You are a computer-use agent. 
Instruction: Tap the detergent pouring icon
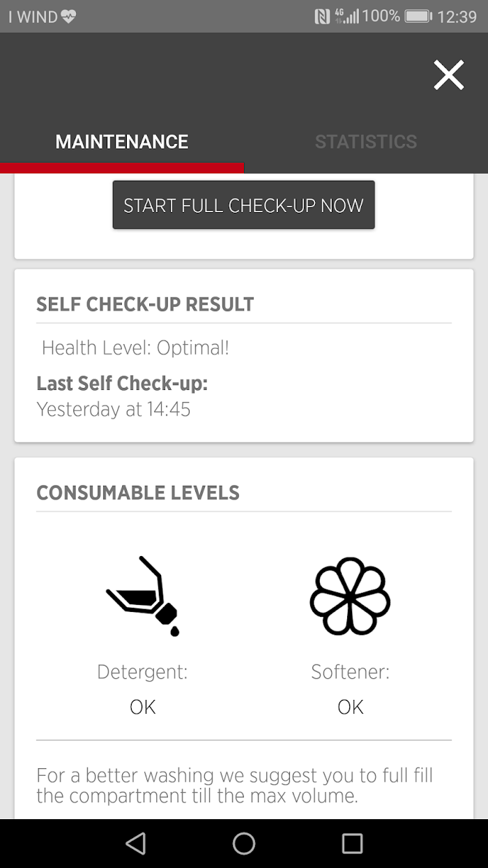(x=143, y=597)
